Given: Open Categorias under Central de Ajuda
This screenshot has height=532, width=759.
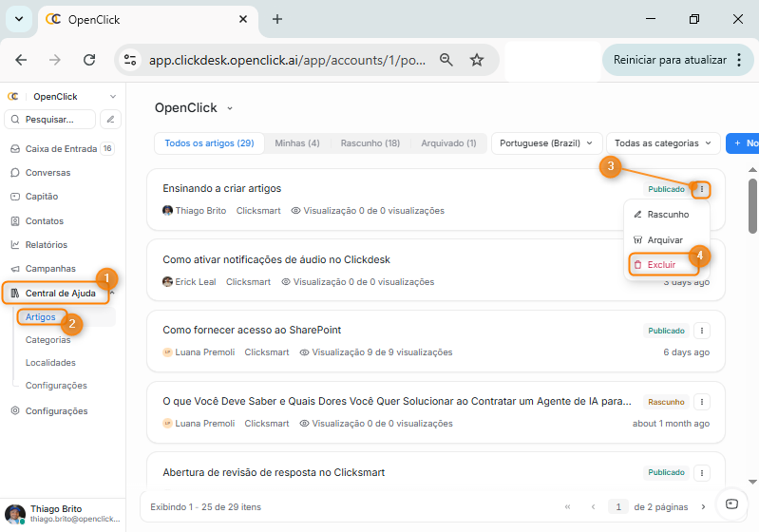Looking at the screenshot, I should point(47,339).
